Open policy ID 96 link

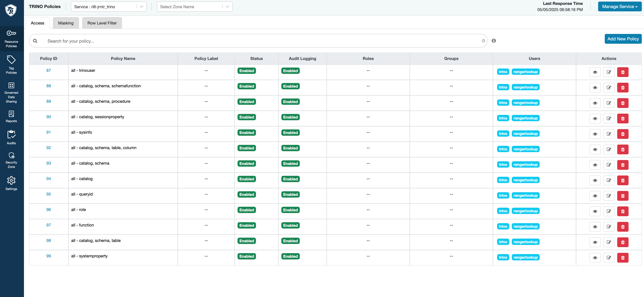(x=49, y=210)
